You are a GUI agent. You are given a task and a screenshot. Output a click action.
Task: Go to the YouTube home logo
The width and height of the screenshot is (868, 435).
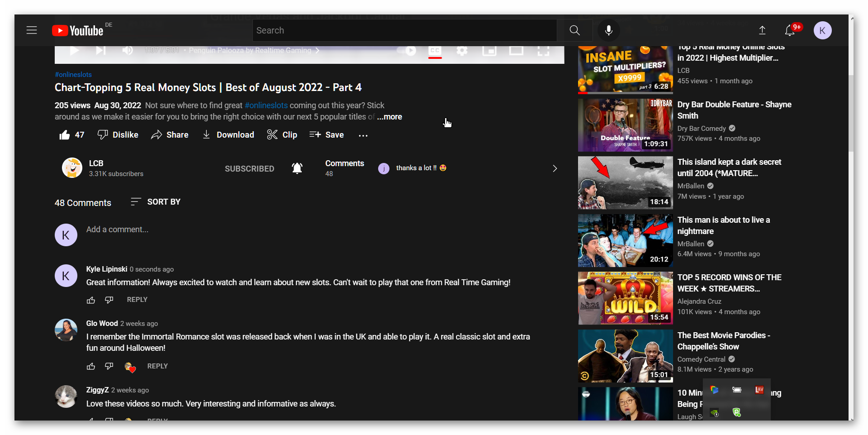(78, 30)
